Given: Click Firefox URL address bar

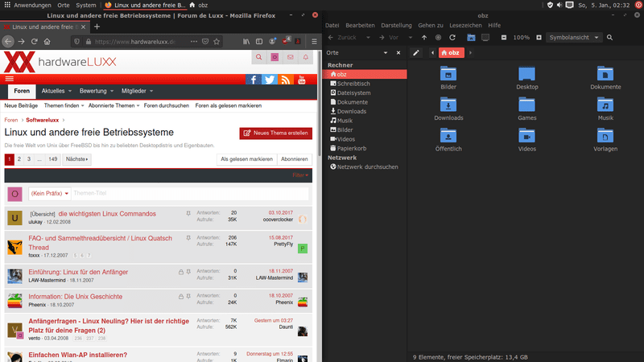Looking at the screenshot, I should pos(134,42).
